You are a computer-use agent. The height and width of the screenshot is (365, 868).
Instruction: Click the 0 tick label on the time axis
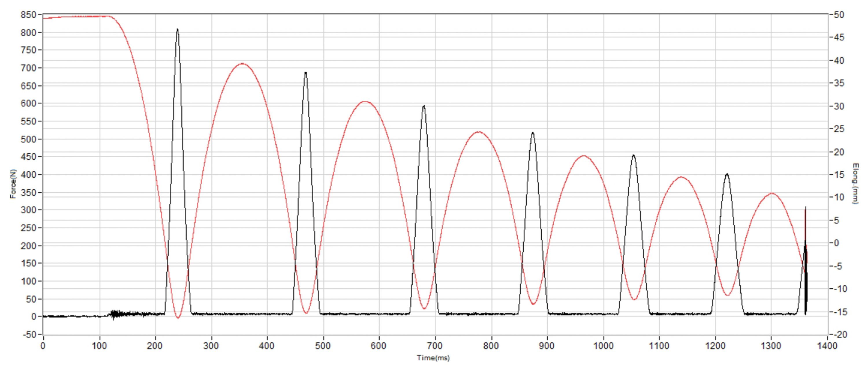tap(43, 346)
